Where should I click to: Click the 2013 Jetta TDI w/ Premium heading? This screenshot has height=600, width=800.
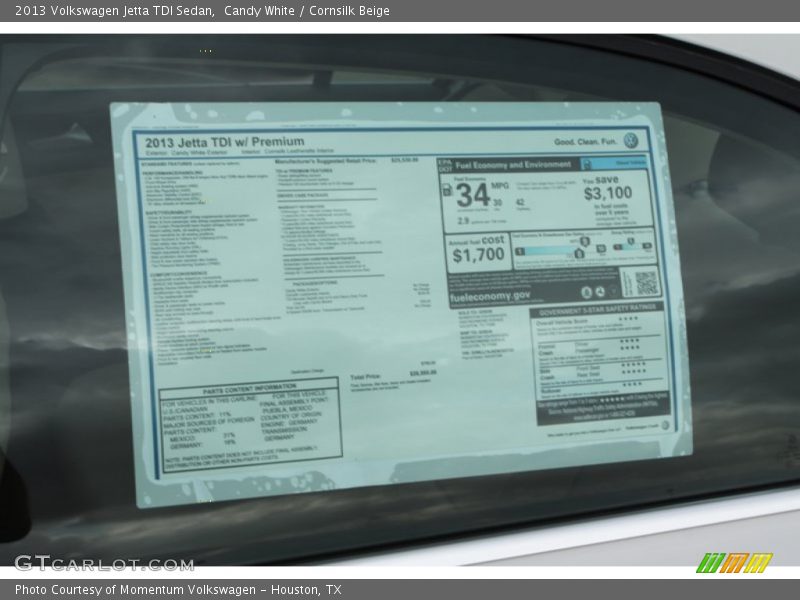[224, 142]
